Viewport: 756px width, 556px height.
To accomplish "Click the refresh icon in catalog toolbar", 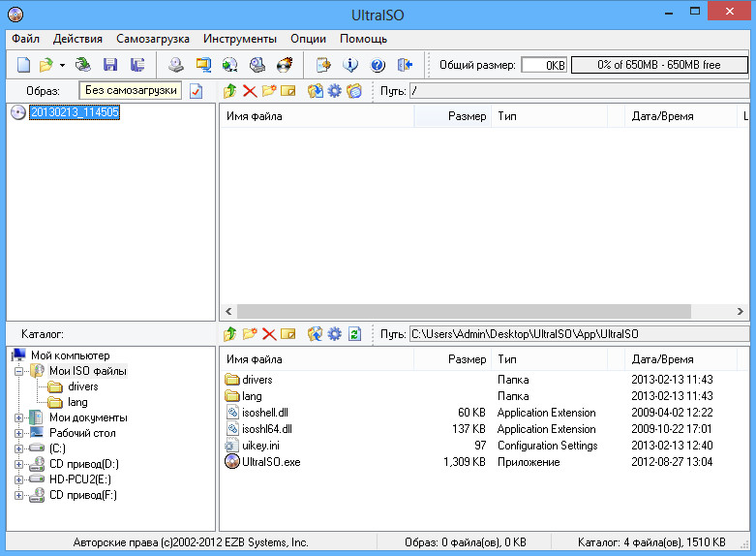I will pos(354,334).
